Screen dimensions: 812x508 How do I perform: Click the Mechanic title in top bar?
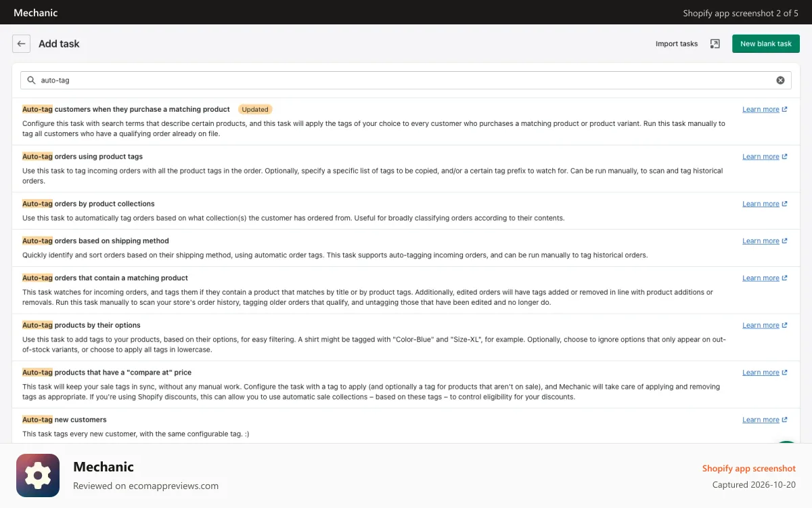tap(35, 12)
